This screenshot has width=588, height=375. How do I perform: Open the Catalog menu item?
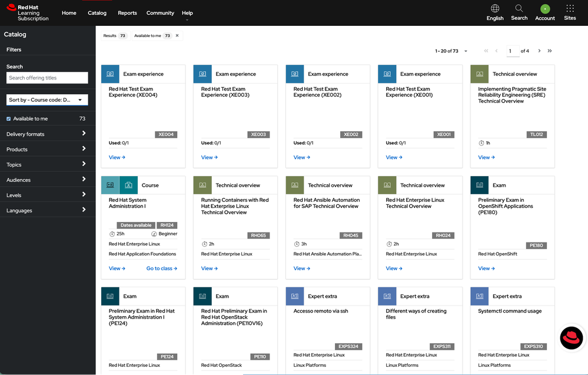97,13
